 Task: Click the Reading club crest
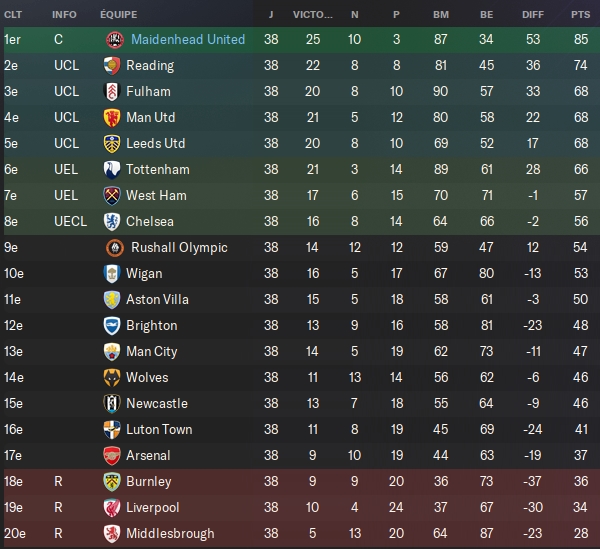tap(113, 65)
